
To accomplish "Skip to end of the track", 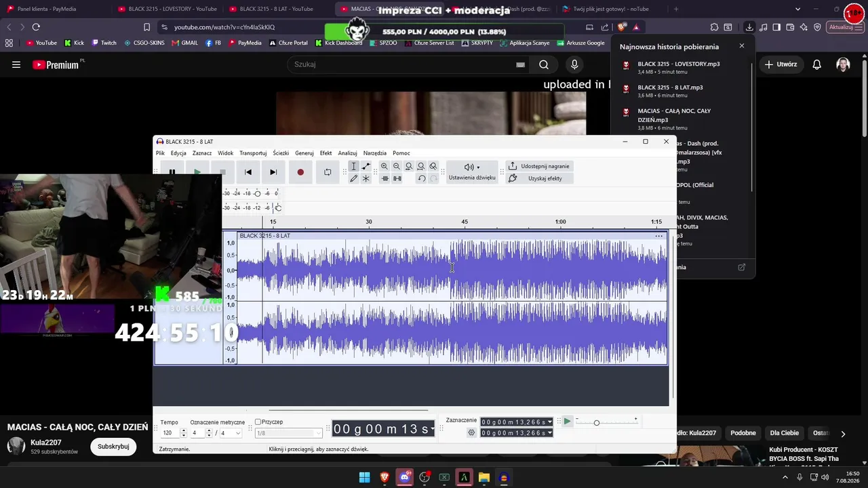I will coord(273,172).
